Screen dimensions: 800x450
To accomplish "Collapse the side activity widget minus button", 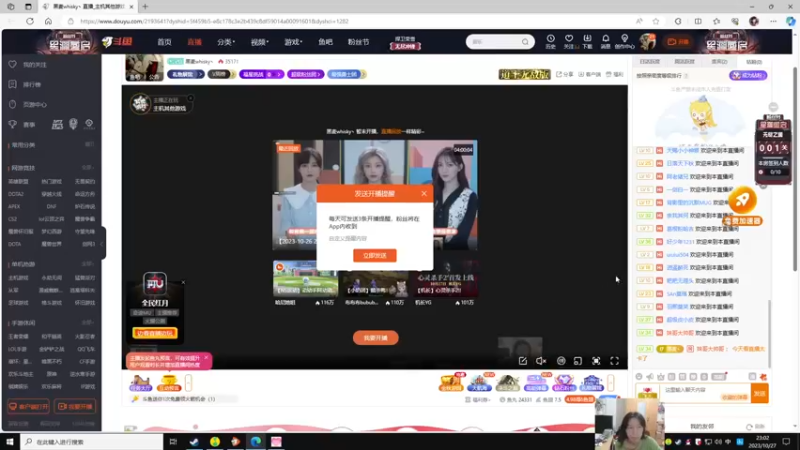I will coord(773,107).
